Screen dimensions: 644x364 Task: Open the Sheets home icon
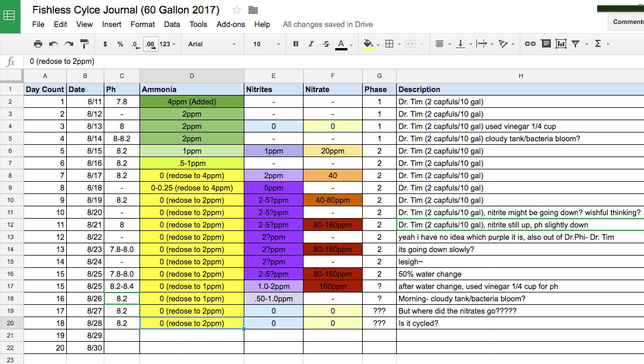point(10,16)
